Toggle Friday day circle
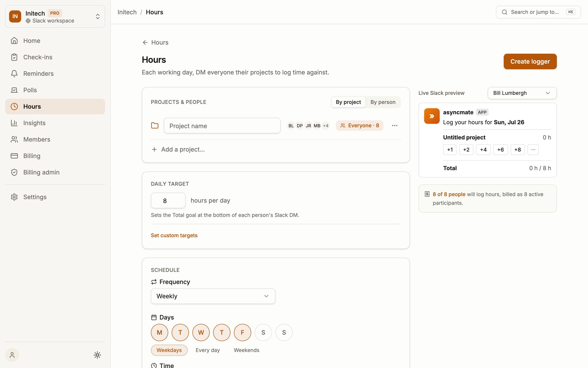The image size is (588, 368). click(x=243, y=332)
